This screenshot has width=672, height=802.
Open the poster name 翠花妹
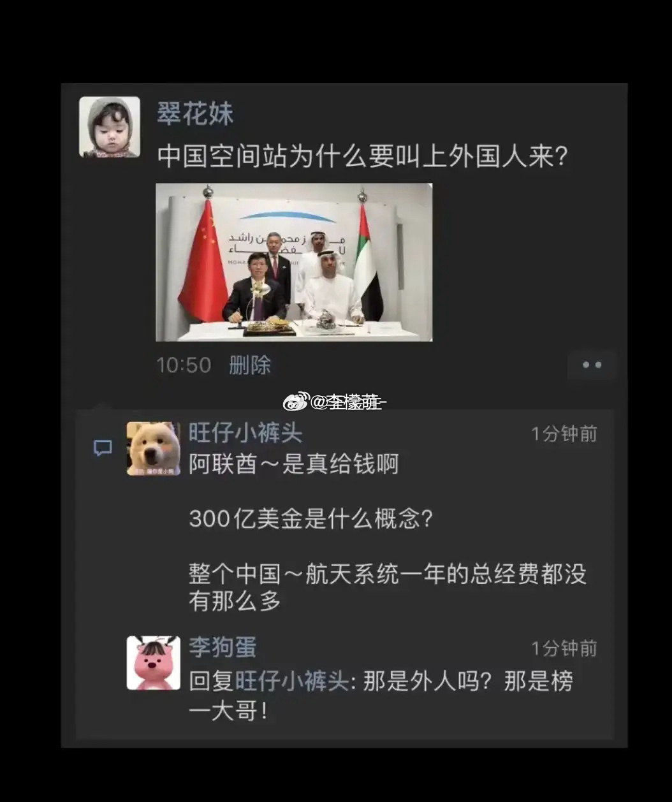click(x=196, y=114)
